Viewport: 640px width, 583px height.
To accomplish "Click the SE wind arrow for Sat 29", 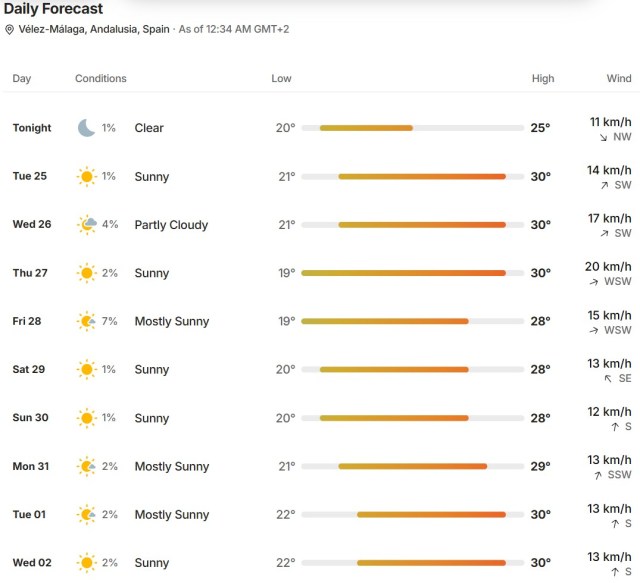I will point(608,378).
